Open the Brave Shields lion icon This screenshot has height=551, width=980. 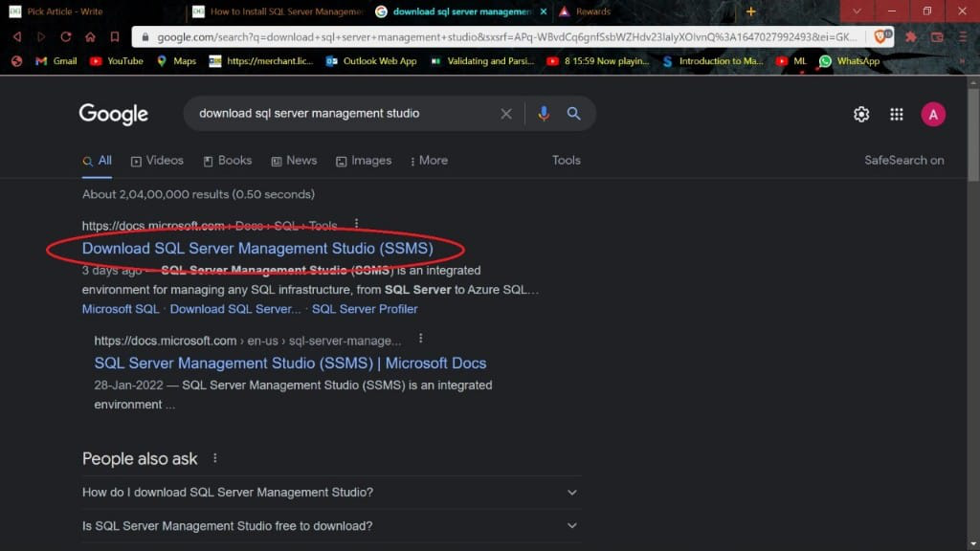(x=881, y=37)
